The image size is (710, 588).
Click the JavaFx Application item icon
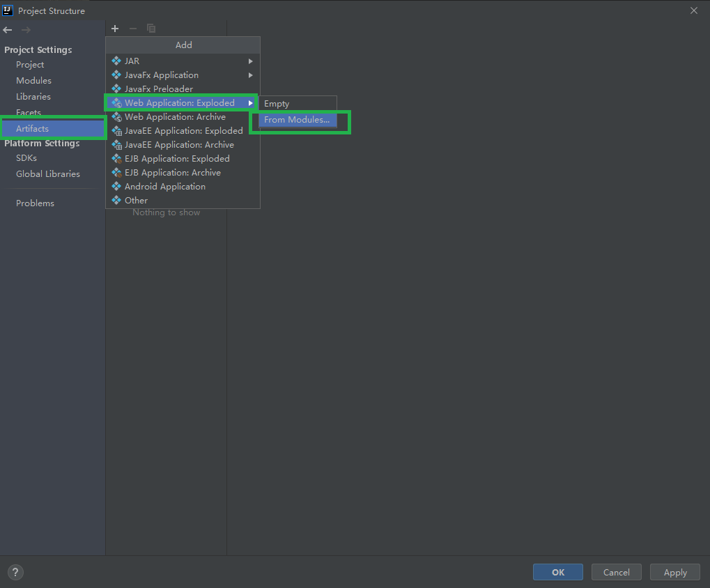point(116,75)
